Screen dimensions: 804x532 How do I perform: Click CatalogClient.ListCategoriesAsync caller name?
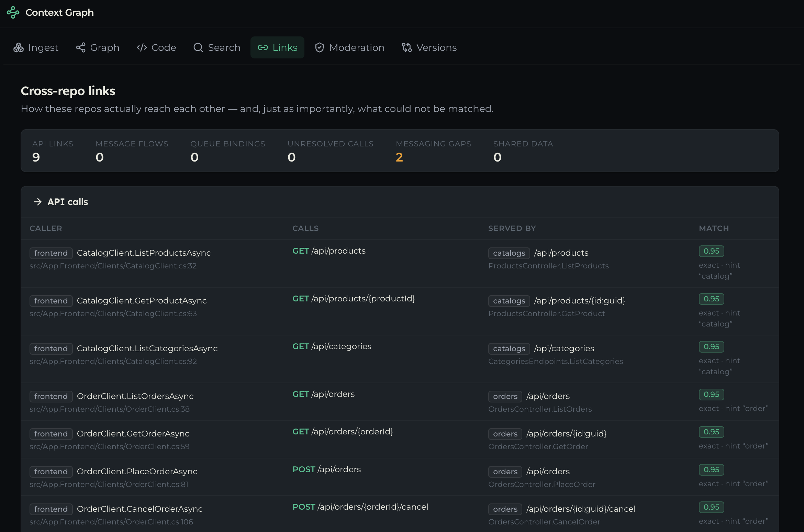point(147,348)
